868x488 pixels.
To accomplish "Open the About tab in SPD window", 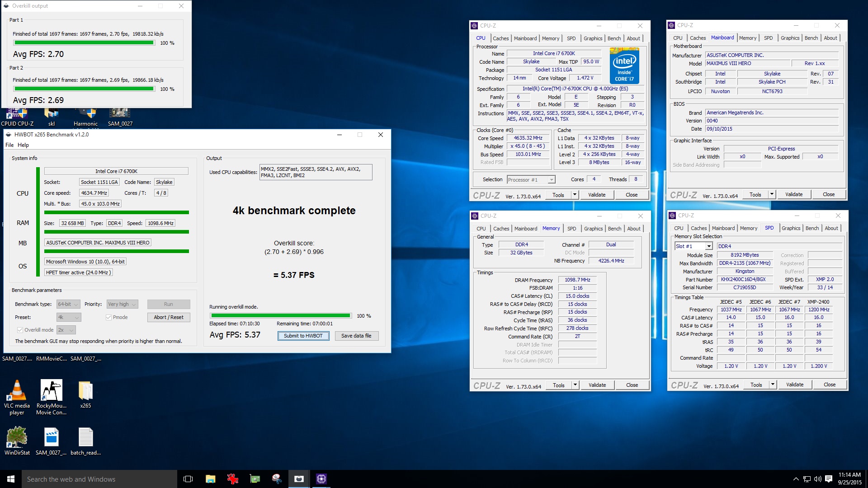I will [831, 228].
